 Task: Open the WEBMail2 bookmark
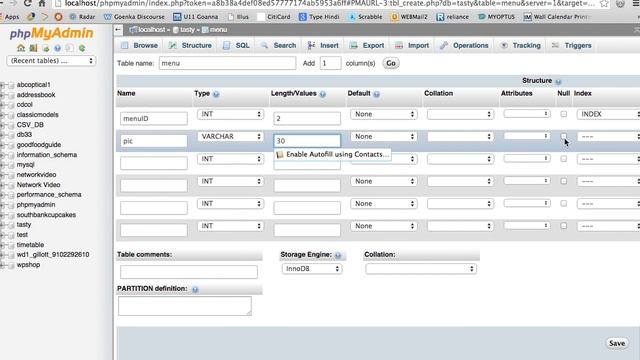point(409,17)
